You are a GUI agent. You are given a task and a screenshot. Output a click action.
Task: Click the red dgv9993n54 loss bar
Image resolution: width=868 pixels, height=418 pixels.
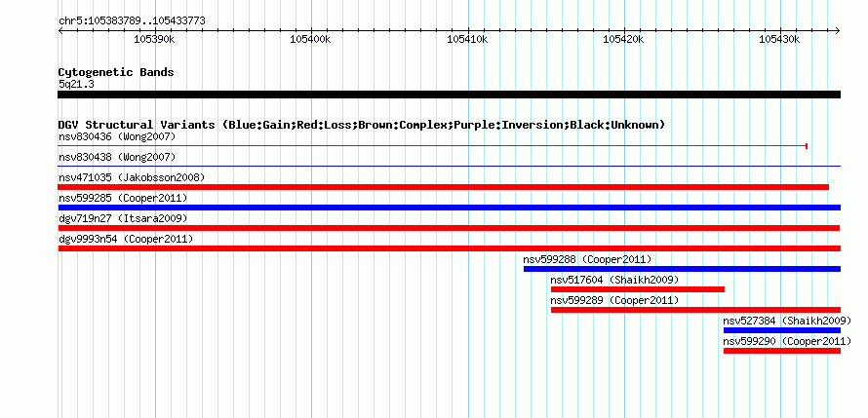[450, 248]
